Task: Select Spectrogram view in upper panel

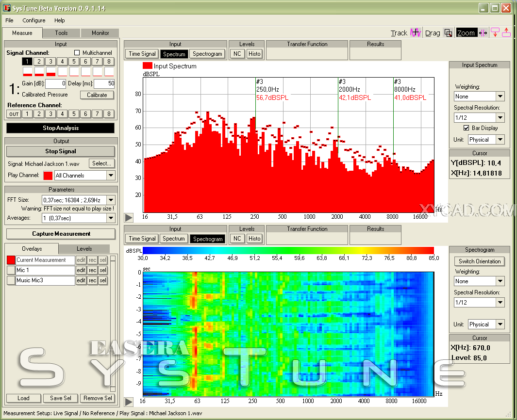Action: coord(207,54)
